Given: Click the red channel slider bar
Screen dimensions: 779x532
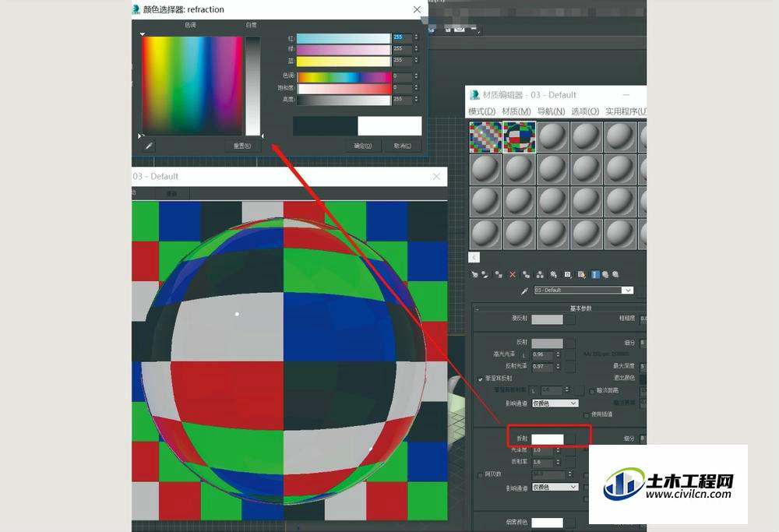Looking at the screenshot, I should click(x=344, y=37).
